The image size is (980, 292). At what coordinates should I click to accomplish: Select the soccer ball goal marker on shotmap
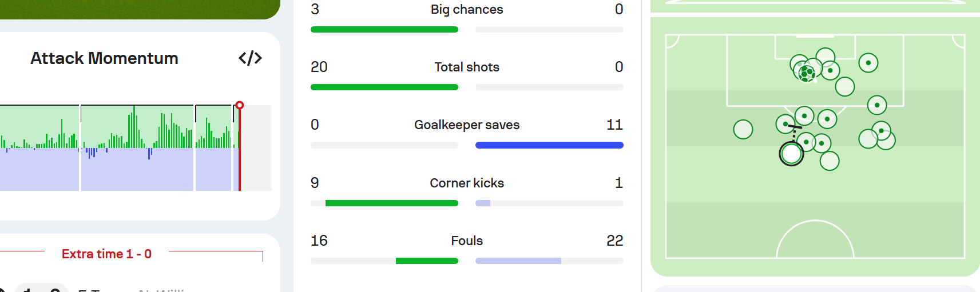click(x=807, y=73)
